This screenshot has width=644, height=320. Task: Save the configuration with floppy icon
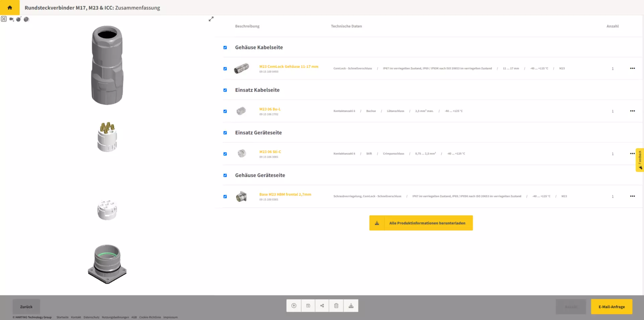[308, 306]
